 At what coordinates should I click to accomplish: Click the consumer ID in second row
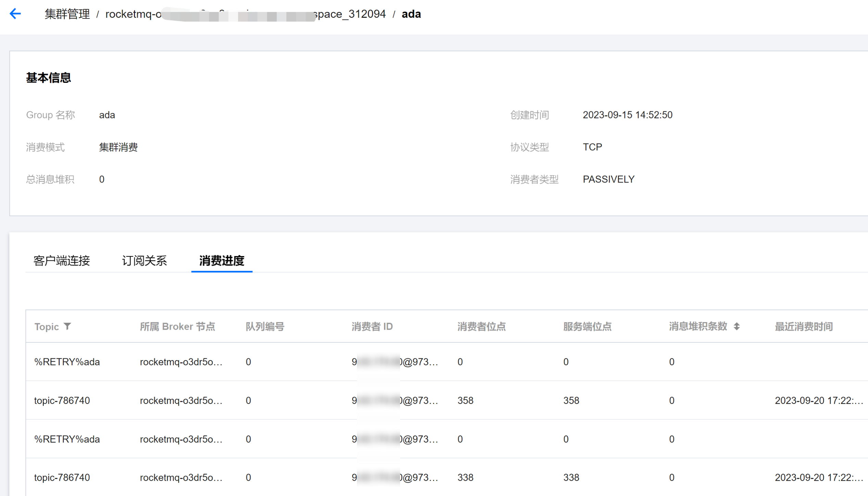[395, 400]
